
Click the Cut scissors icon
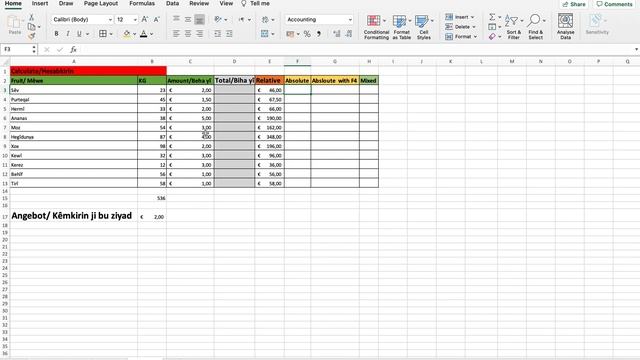point(31,18)
